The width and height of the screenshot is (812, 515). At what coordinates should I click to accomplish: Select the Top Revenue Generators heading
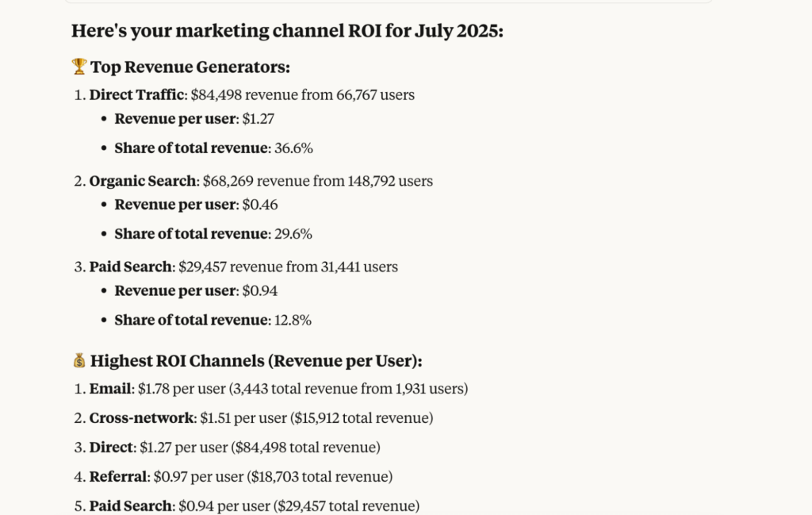(190, 67)
